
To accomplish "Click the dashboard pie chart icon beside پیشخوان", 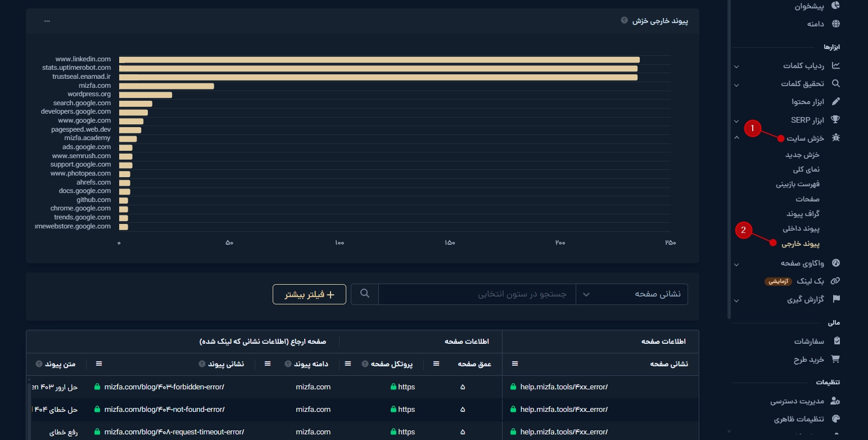I will point(835,6).
